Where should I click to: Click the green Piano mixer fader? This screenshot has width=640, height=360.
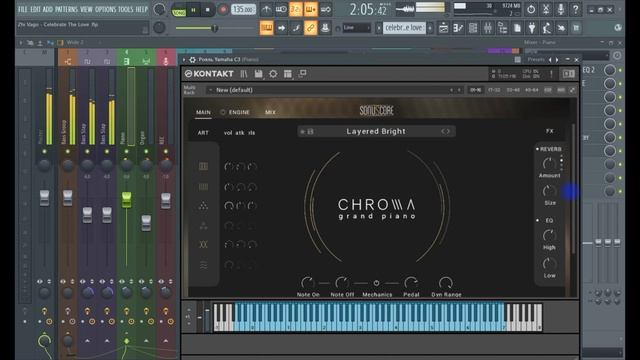[x=127, y=199]
